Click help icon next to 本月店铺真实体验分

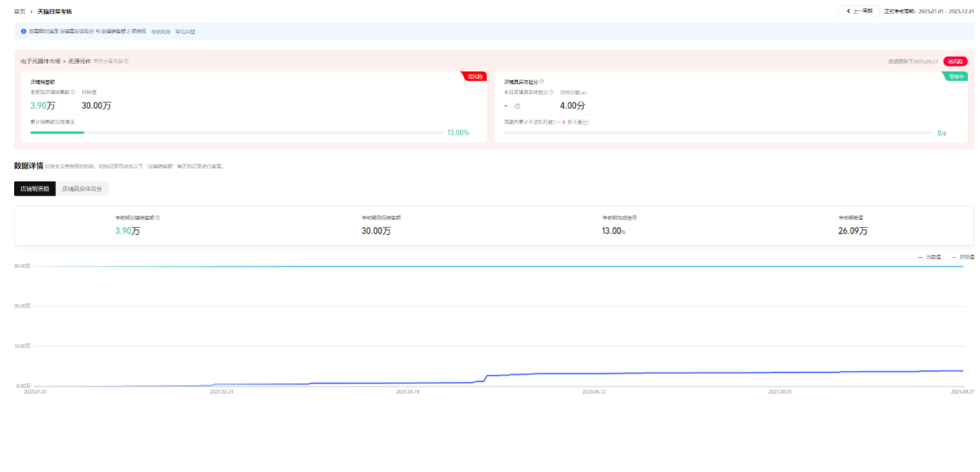click(551, 92)
